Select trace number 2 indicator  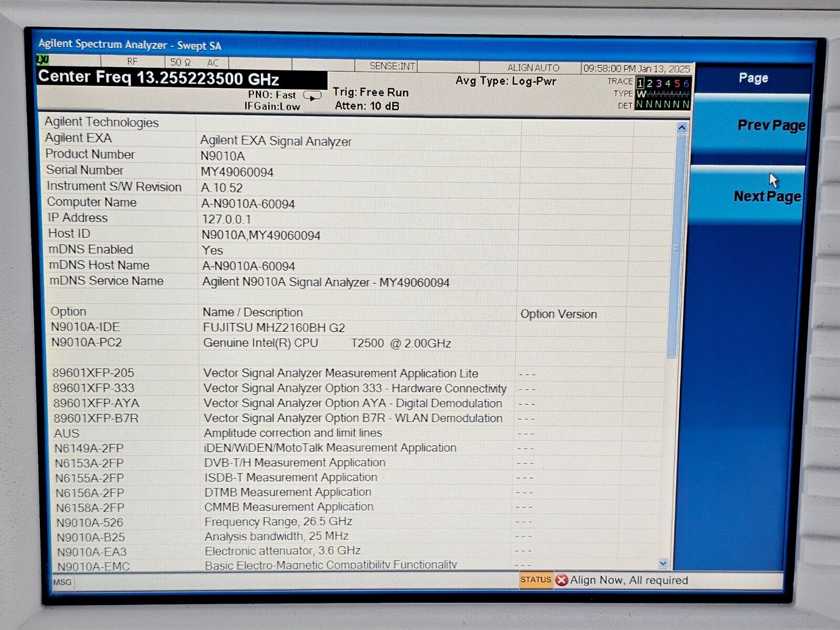649,83
